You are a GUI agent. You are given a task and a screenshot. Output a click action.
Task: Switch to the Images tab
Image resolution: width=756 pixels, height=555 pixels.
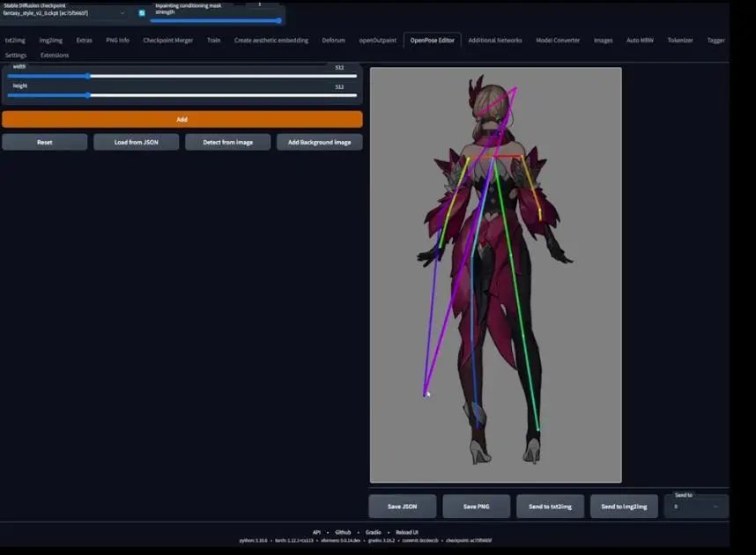pos(603,41)
